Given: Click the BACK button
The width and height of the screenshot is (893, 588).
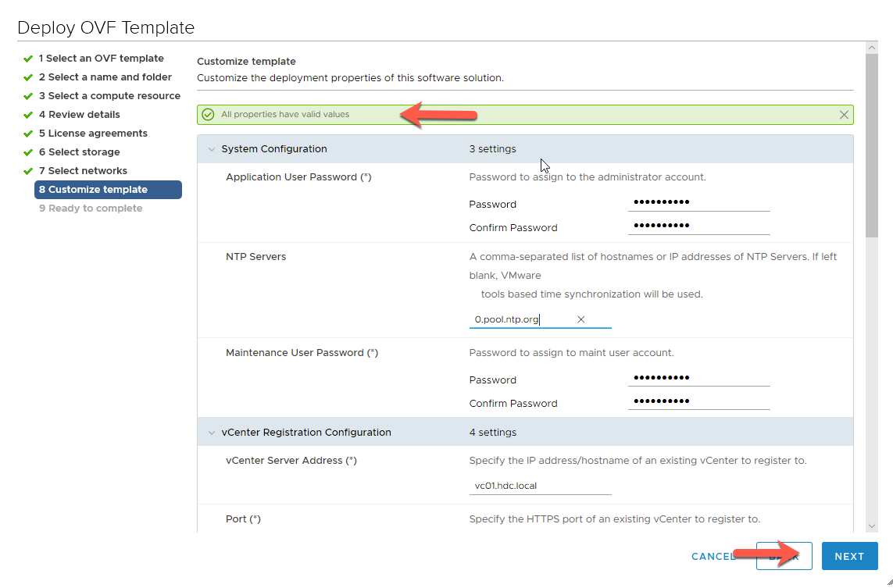Looking at the screenshot, I should pyautogui.click(x=784, y=556).
